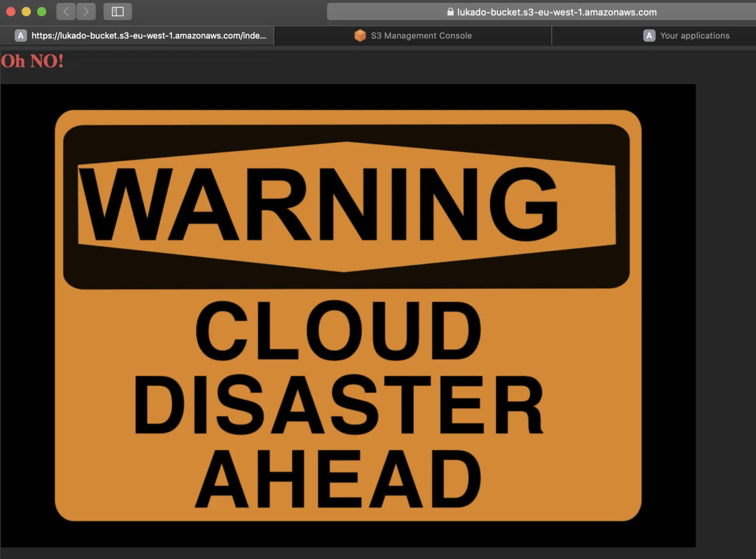
Task: Click the word CLOUD on the sign
Action: pyautogui.click(x=338, y=331)
